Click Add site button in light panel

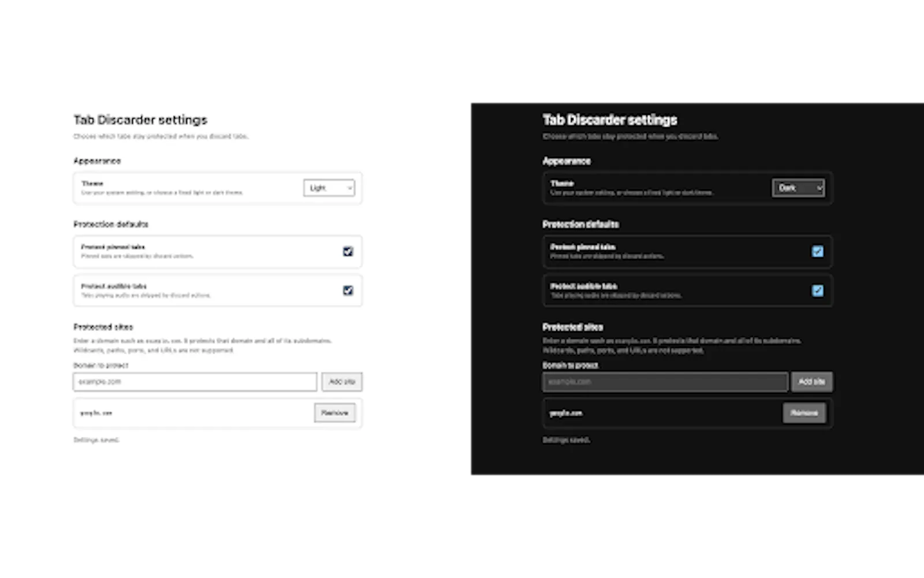coord(342,382)
